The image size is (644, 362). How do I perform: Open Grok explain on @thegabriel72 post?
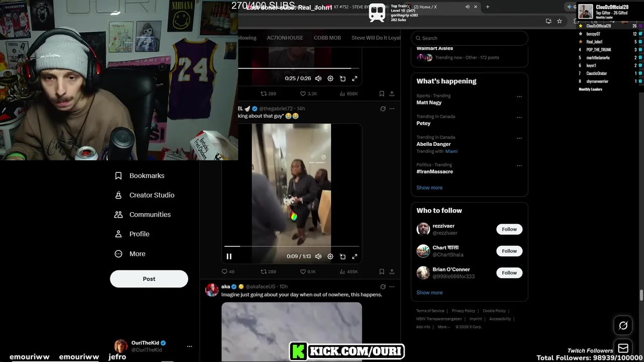tap(383, 109)
